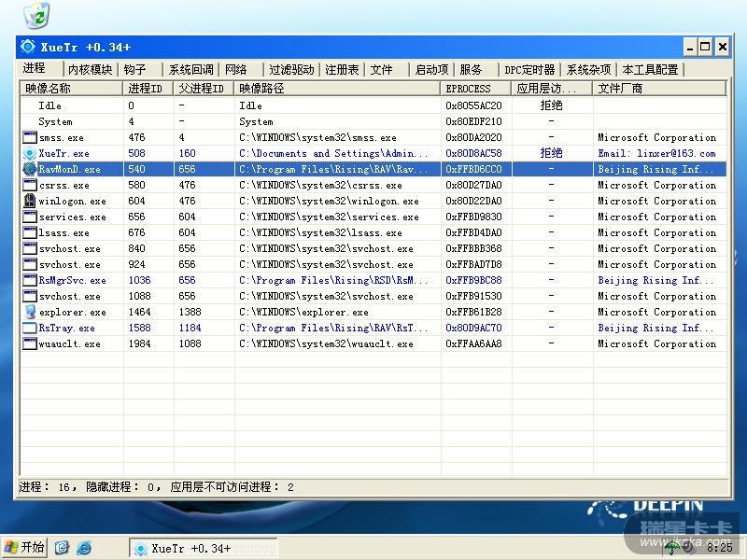Click 拒绝 in the Idle row
The width and height of the screenshot is (747, 560).
(551, 105)
